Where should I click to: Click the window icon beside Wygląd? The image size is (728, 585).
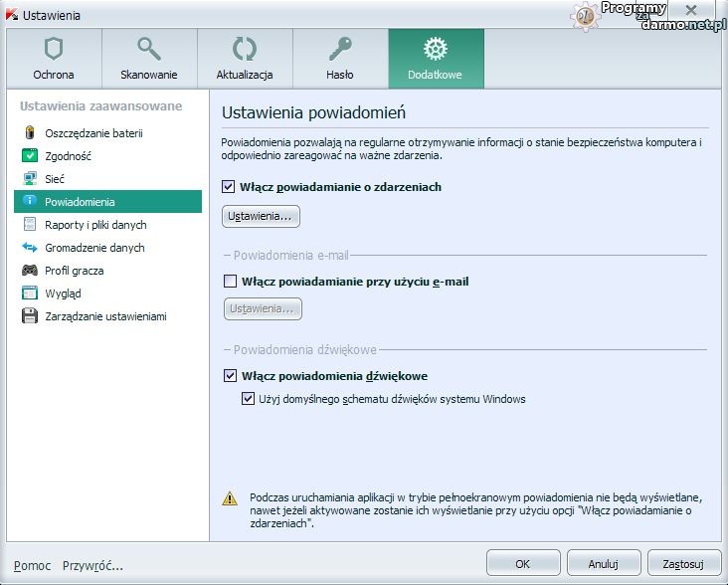click(30, 292)
